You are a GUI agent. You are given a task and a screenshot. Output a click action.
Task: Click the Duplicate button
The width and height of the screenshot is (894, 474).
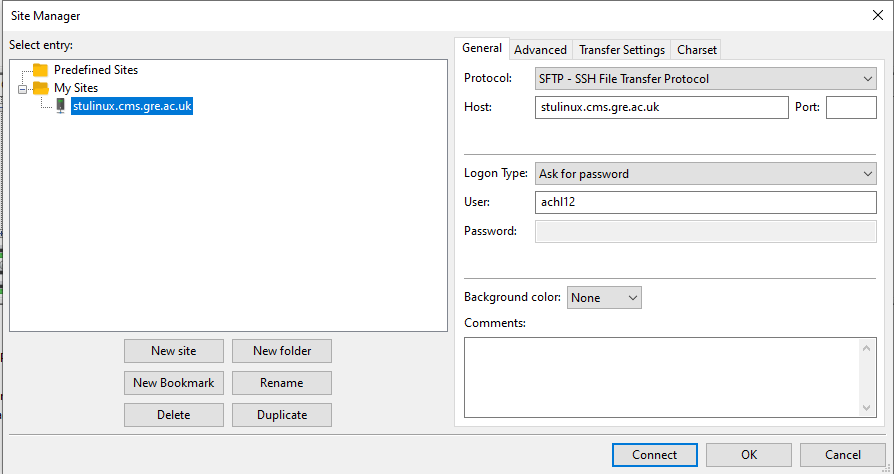coord(281,415)
